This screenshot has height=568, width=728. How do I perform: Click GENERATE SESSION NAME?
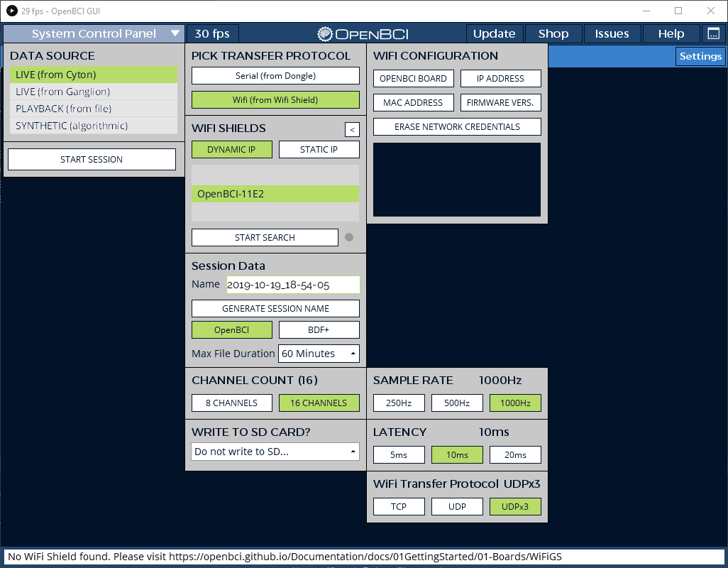[275, 308]
